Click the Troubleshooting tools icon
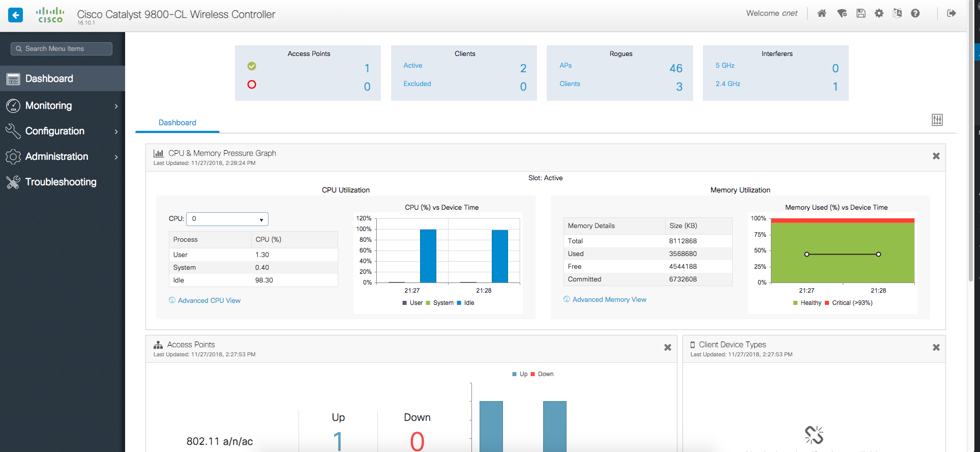Image resolution: width=980 pixels, height=452 pixels. click(x=13, y=182)
